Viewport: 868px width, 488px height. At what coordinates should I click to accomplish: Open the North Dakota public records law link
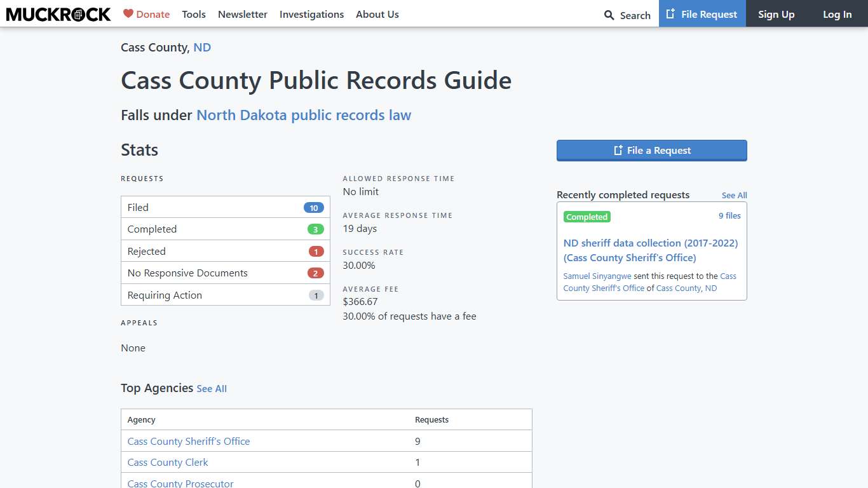tap(303, 115)
